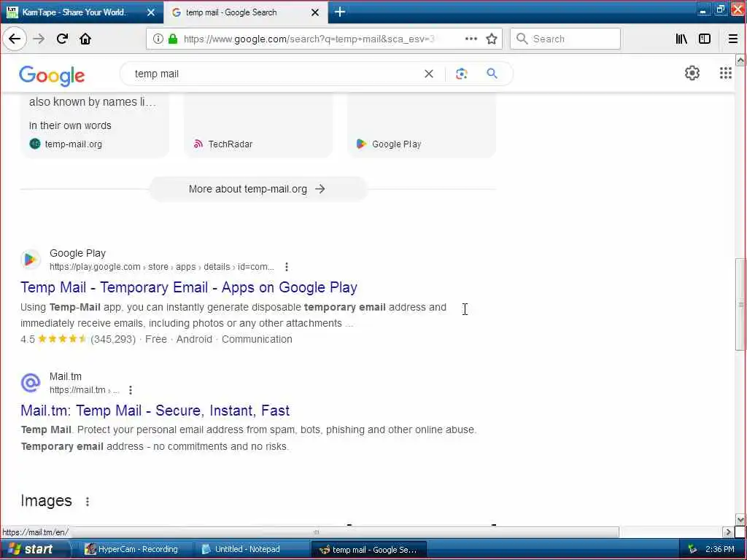Open a new browser tab
747x560 pixels.
click(340, 12)
